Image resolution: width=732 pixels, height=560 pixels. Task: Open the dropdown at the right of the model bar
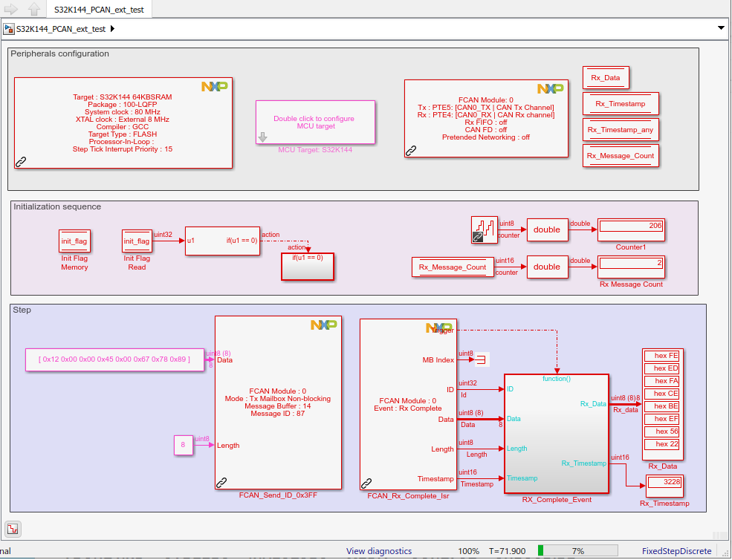coord(720,29)
